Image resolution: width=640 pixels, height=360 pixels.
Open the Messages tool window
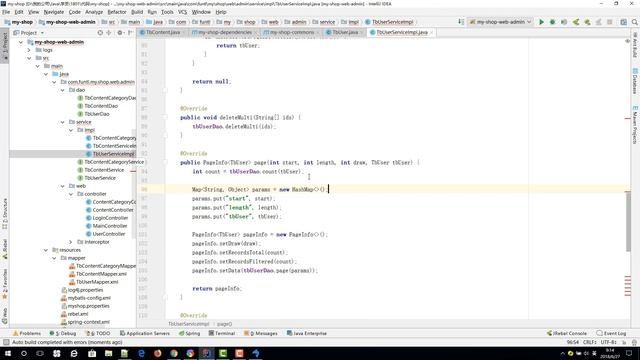point(260,333)
